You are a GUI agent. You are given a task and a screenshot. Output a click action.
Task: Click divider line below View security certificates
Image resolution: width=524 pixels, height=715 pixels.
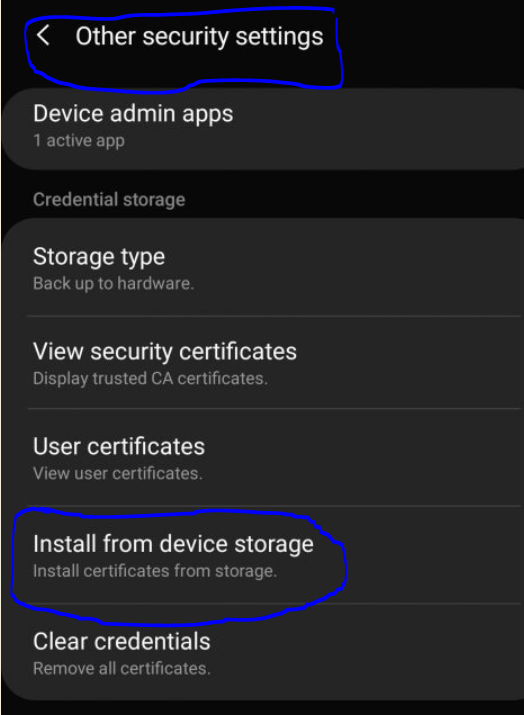pyautogui.click(x=274, y=409)
